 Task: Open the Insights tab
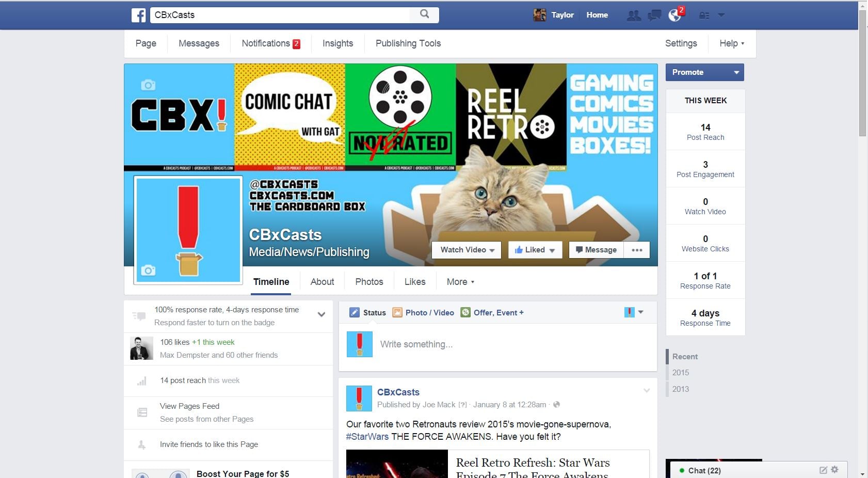[337, 43]
